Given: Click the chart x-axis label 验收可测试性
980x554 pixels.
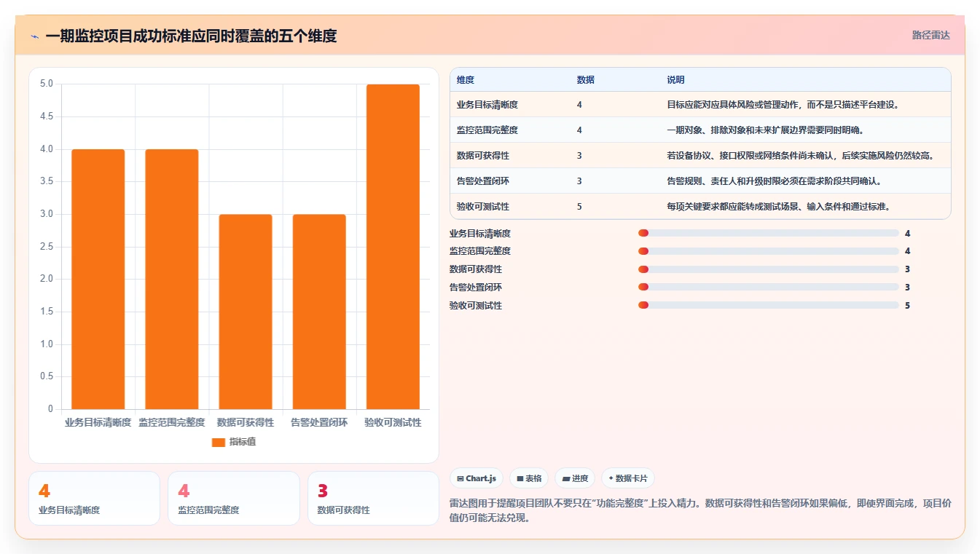Looking at the screenshot, I should click(393, 422).
